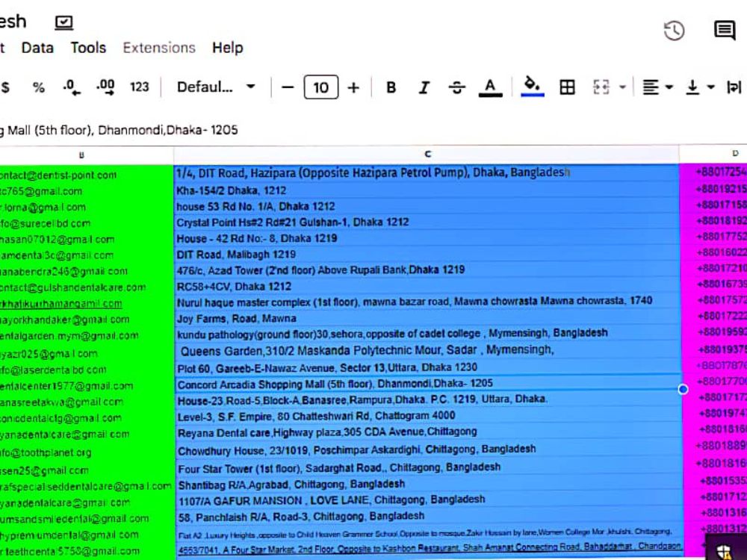Click the merge cells icon

[601, 87]
